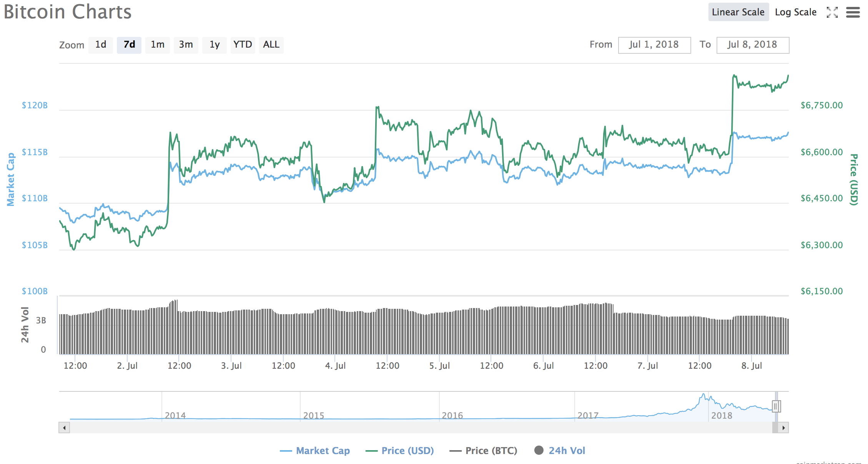The height and width of the screenshot is (464, 868).
Task: Click the 2017 marker in navigator
Action: click(588, 415)
